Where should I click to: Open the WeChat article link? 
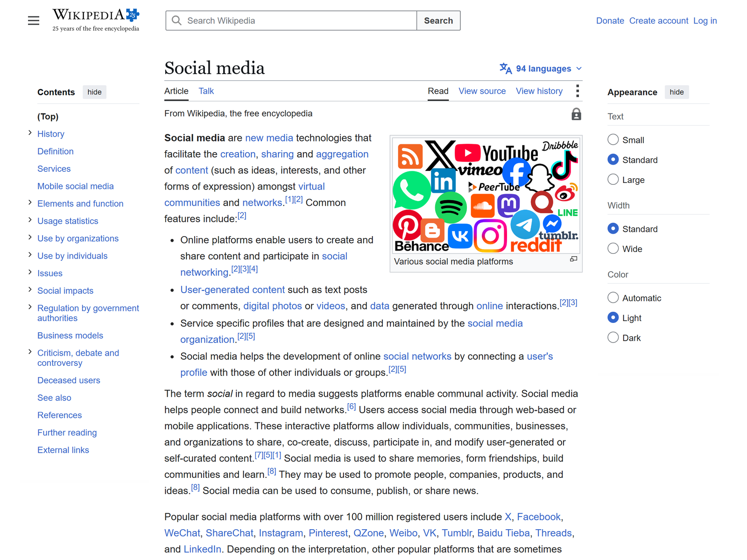(182, 533)
